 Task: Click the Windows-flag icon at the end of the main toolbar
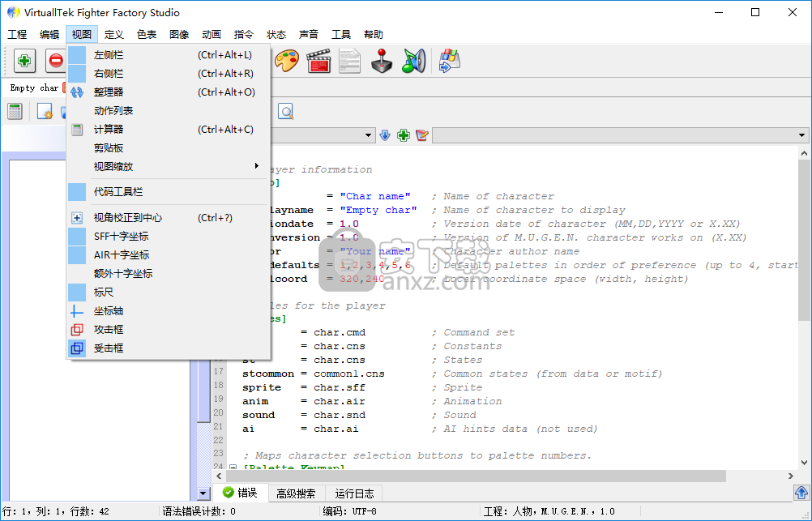click(x=450, y=61)
